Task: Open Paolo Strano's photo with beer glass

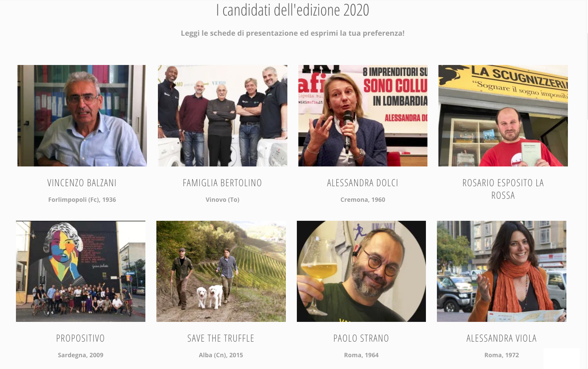Action: pos(361,271)
